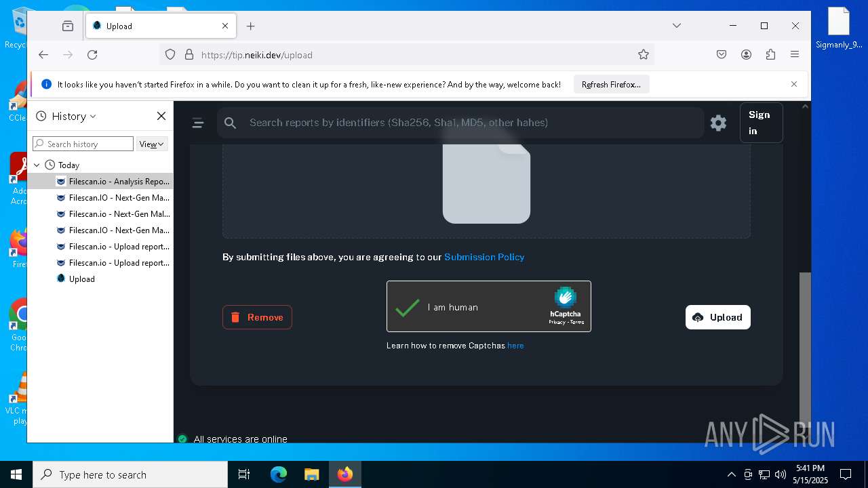868x488 pixels.
Task: Open the volume control in tray
Action: click(781, 474)
